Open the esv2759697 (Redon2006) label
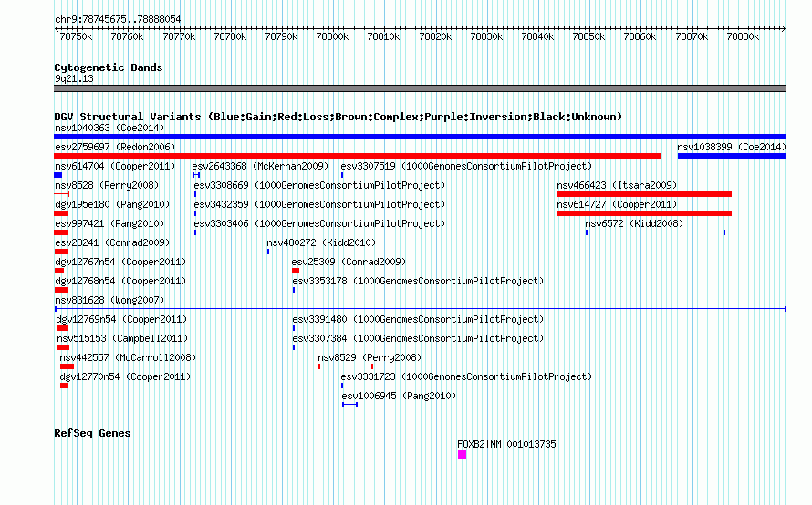 click(x=115, y=147)
